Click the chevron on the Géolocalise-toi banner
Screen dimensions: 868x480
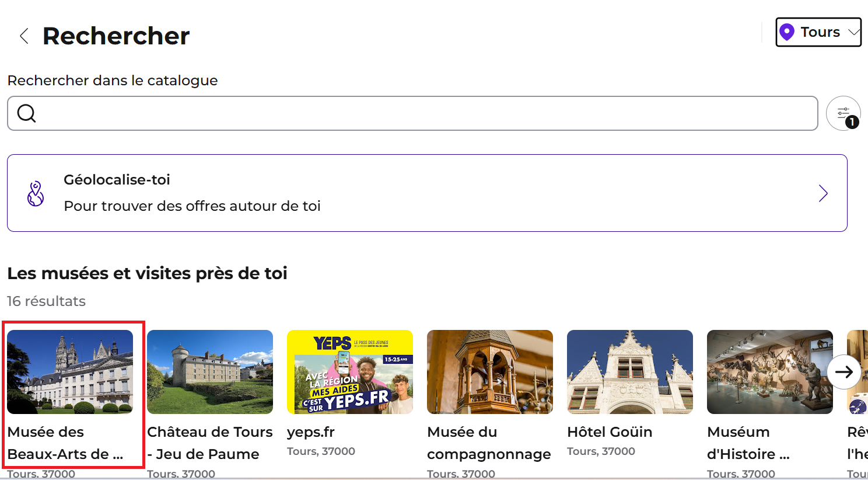pyautogui.click(x=823, y=193)
